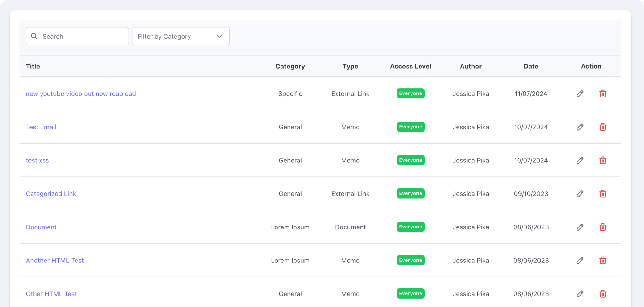Click the Author column header
Screen dimensions: 644x307
[471, 67]
